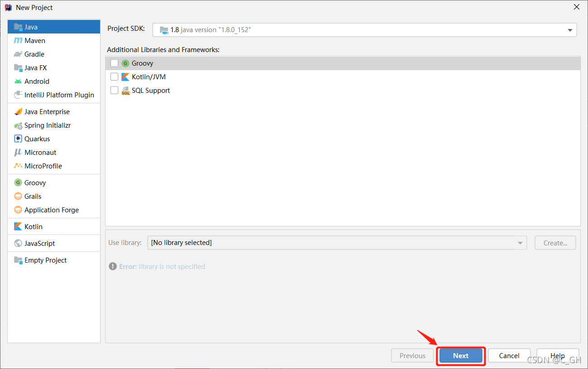Select Quarkus entry
588x369 pixels.
[54, 139]
